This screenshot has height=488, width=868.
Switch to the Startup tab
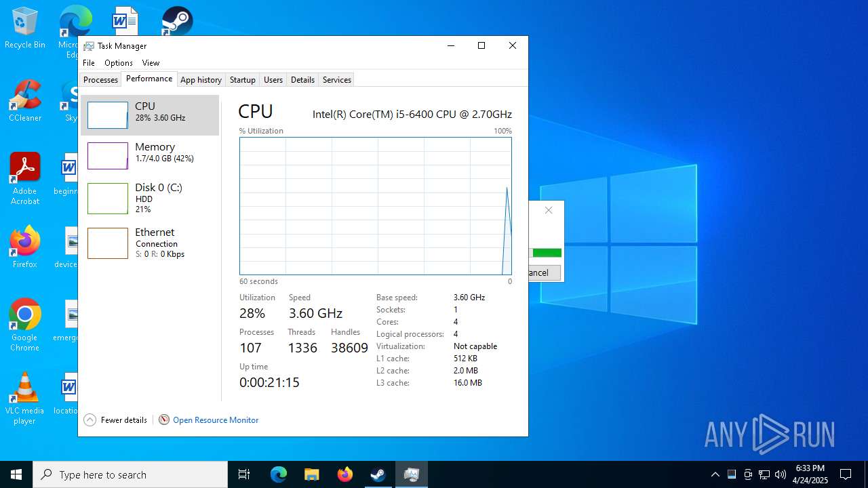coord(242,80)
